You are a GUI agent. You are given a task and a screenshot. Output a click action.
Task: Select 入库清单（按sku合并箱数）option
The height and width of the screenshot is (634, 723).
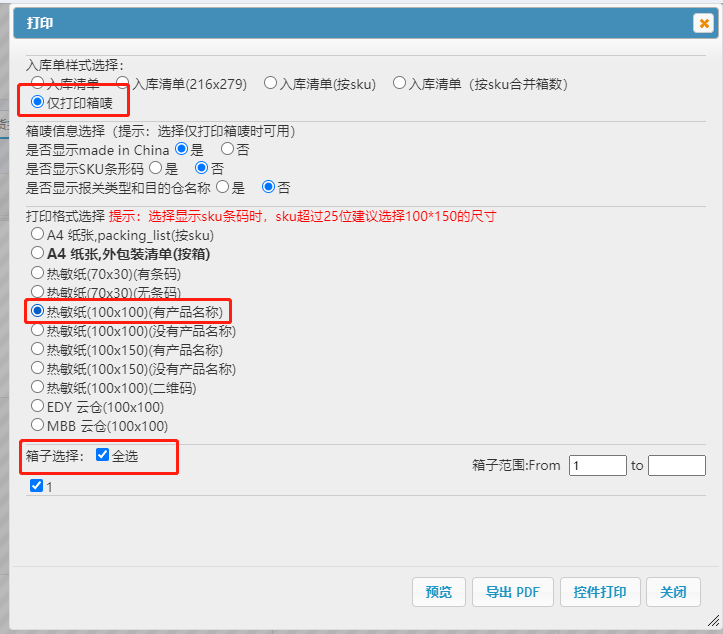(399, 83)
